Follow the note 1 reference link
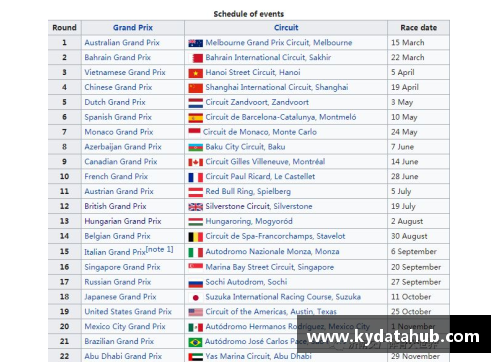Image resolution: width=500 pixels, height=362 pixels. 160,249
